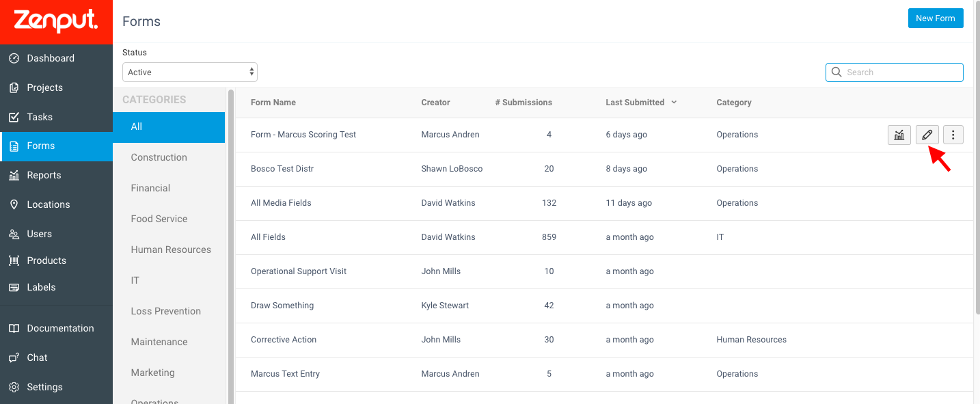Open the Chat sidebar item
Viewport: 980px width, 404px height.
(x=56, y=358)
